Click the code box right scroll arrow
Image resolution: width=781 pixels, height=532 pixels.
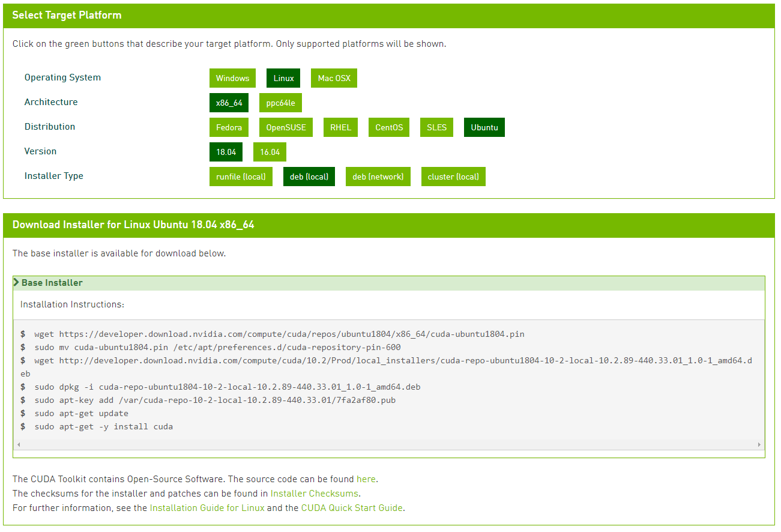pyautogui.click(x=759, y=445)
